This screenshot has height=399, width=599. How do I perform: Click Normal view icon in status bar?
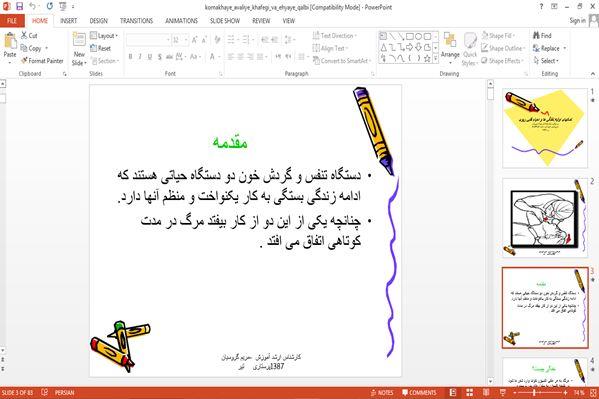pyautogui.click(x=453, y=393)
